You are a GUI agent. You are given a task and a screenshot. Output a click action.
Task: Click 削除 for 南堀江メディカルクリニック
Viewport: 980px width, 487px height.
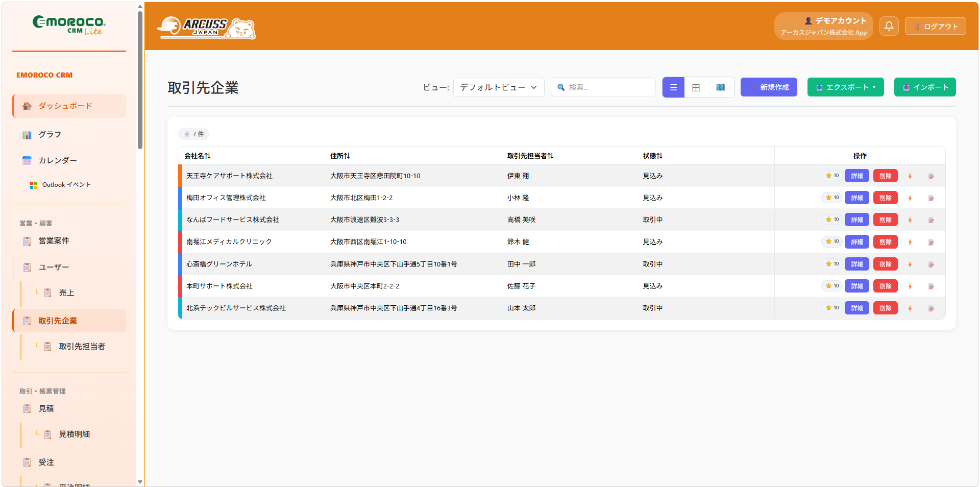pyautogui.click(x=885, y=242)
